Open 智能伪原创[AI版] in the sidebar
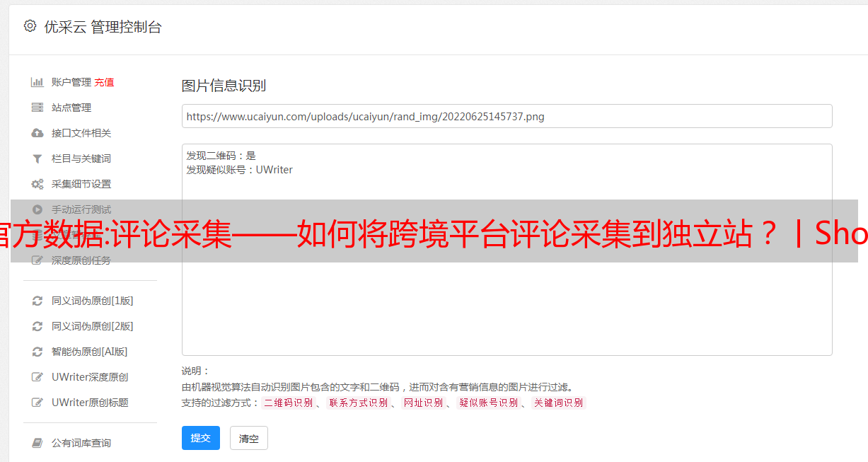Image resolution: width=868 pixels, height=462 pixels. coord(90,352)
